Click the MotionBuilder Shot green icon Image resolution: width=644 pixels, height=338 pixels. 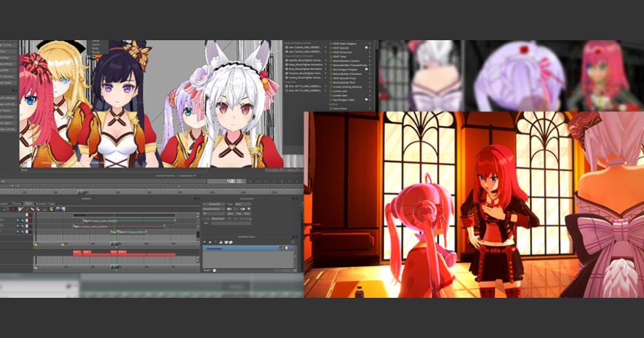coord(331,82)
